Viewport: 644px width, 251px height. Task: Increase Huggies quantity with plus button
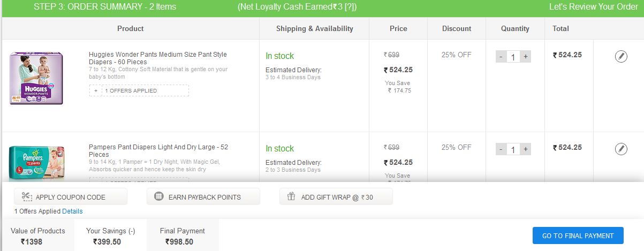pos(526,57)
